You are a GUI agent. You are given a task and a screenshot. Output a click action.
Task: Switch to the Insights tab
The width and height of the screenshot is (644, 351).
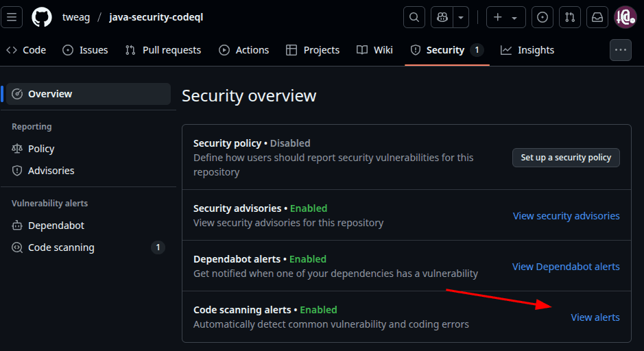click(x=527, y=50)
